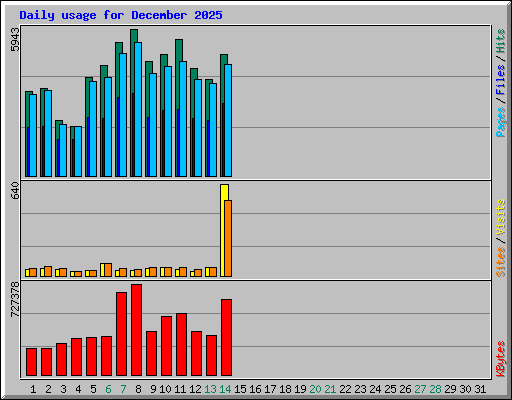Click the red KBytes bar for day 12
Image resolution: width=512 pixels, height=400 pixels.
point(196,353)
